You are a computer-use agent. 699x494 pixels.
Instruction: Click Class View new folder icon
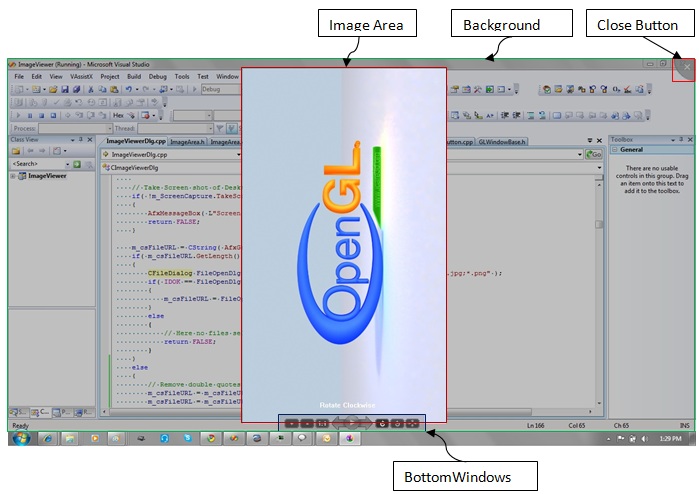point(16,151)
